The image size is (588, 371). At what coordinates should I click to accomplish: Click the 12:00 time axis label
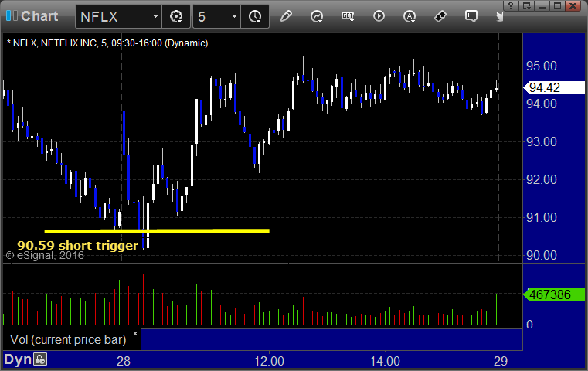point(269,361)
